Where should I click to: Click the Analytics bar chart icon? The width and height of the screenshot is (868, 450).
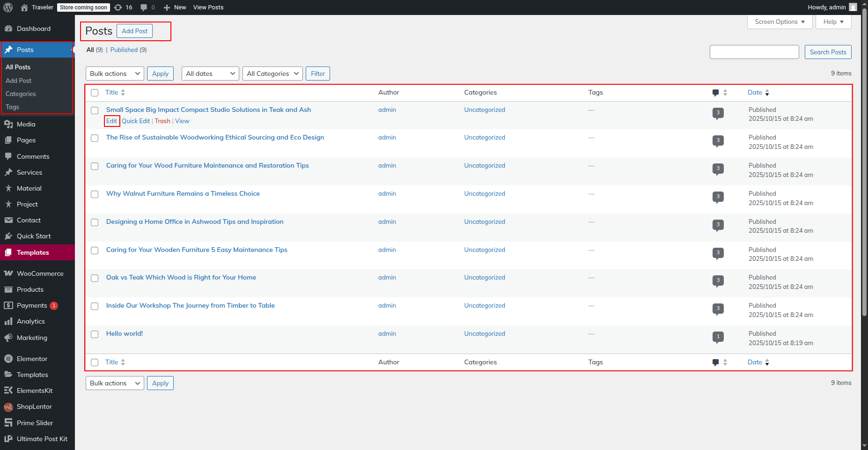(8, 321)
